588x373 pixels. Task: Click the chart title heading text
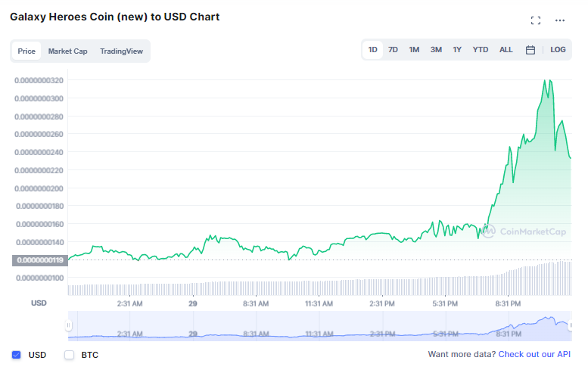tap(115, 17)
